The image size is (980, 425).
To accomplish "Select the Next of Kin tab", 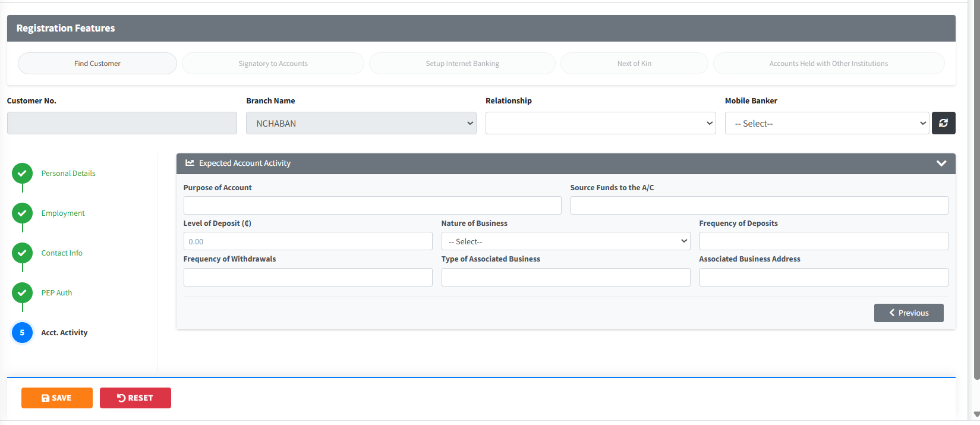I will coord(634,64).
